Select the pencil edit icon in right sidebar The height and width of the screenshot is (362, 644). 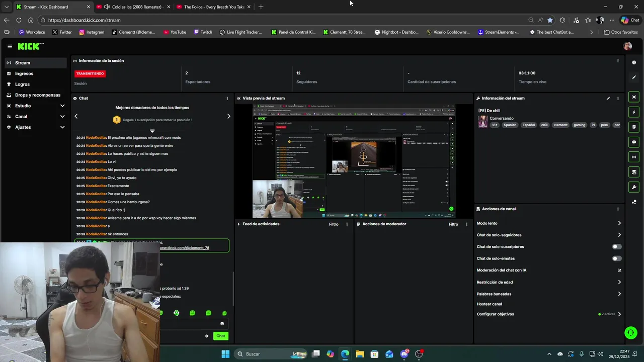[x=634, y=77]
